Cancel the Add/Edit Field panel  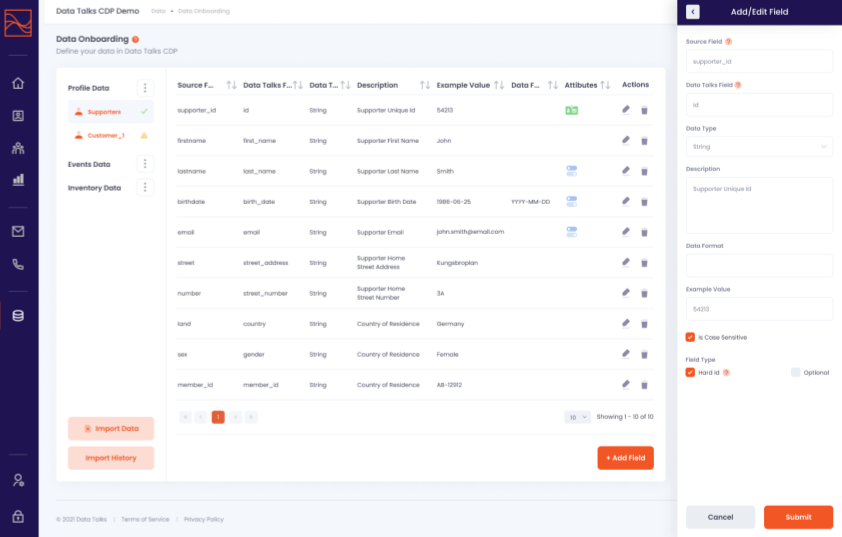720,517
